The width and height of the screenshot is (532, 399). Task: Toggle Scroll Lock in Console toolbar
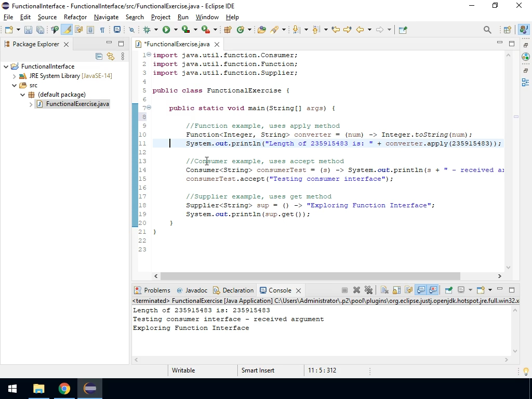pyautogui.click(x=396, y=290)
